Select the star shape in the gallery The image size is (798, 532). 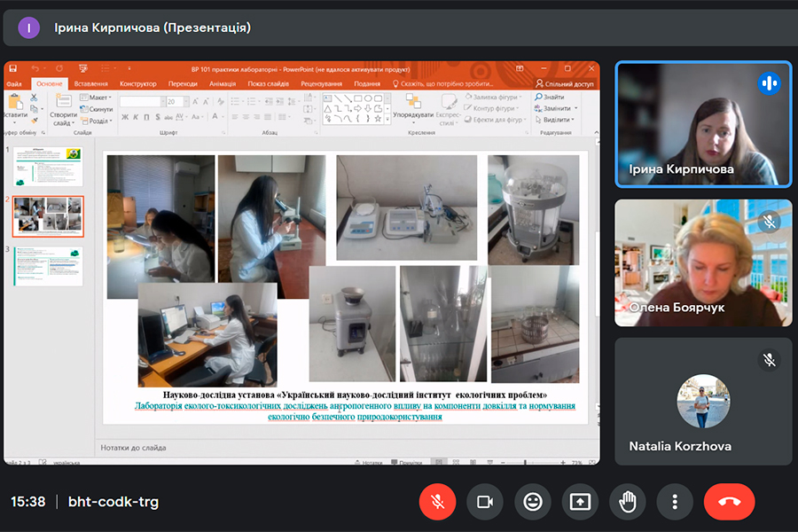[378, 119]
